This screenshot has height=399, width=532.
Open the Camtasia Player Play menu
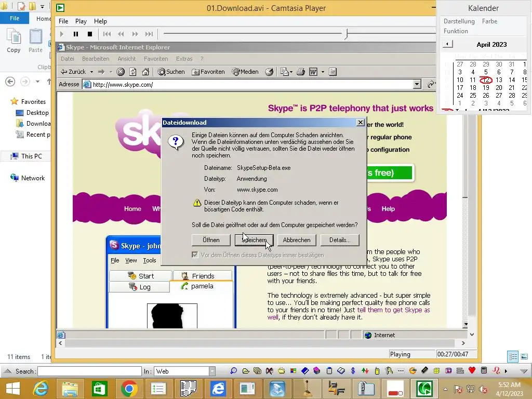click(x=81, y=21)
